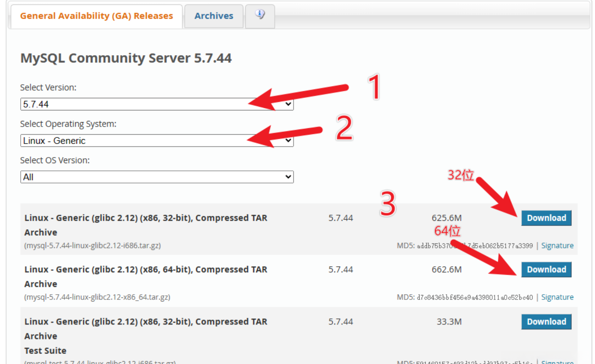Expand the Select Operating System dropdown

coord(157,141)
